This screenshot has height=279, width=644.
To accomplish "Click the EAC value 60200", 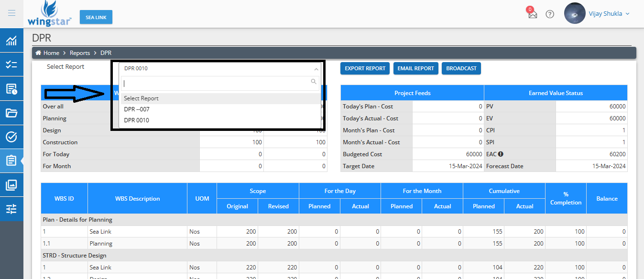I will coord(617,154).
